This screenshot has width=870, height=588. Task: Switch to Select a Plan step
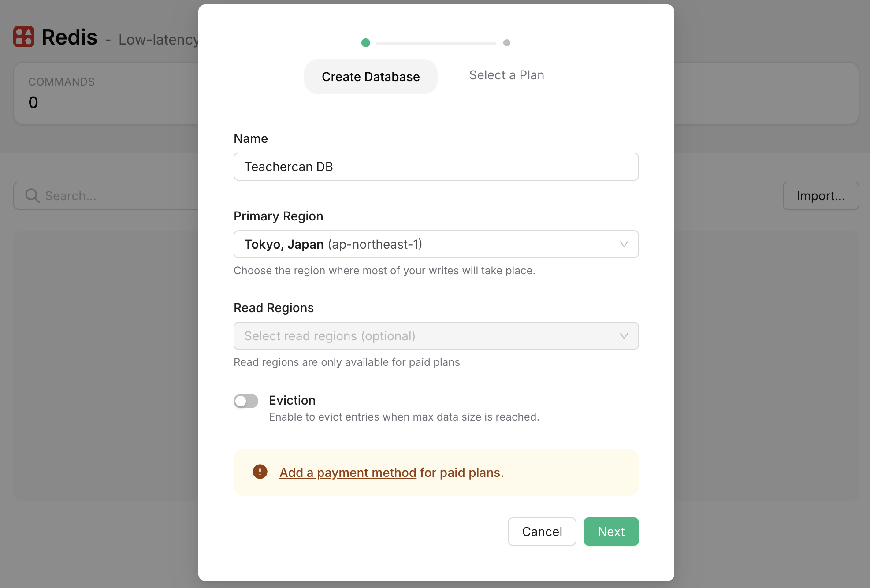click(x=506, y=75)
